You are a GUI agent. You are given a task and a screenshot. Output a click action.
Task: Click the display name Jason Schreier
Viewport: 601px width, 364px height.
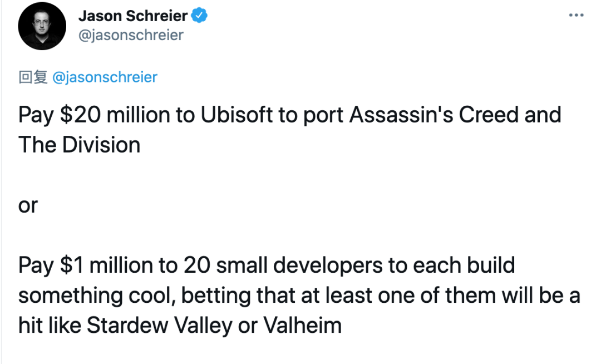[133, 16]
